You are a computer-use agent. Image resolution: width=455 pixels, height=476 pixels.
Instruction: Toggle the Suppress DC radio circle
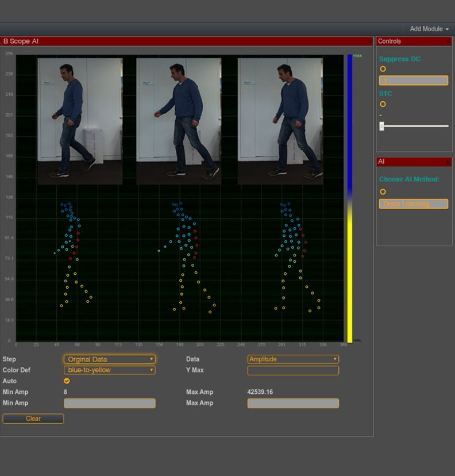[x=383, y=69]
